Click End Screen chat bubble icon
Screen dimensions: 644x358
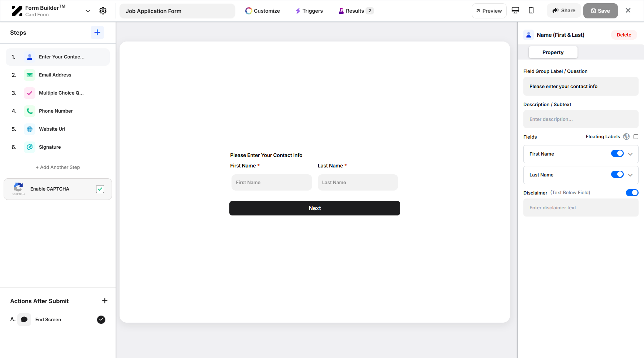24,319
